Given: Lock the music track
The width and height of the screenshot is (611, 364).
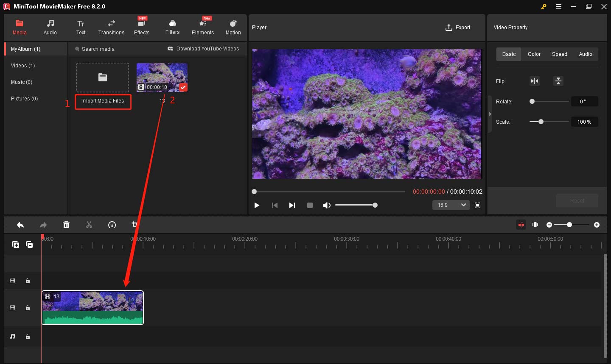Looking at the screenshot, I should pyautogui.click(x=28, y=337).
